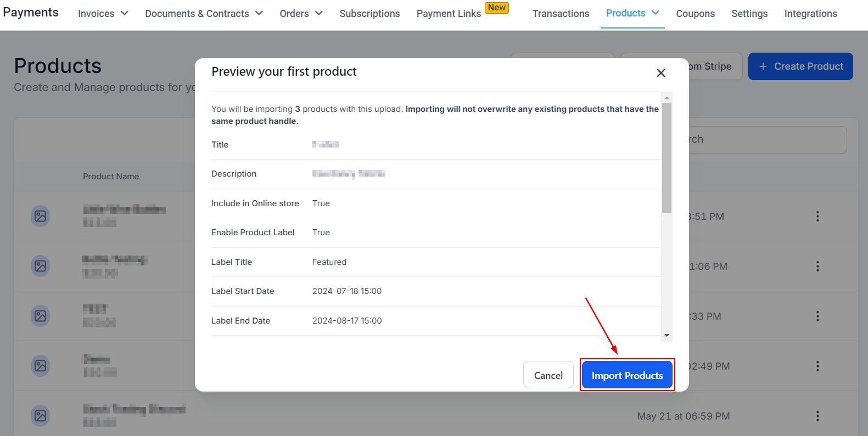Click the image icon of the last product row

(41, 416)
